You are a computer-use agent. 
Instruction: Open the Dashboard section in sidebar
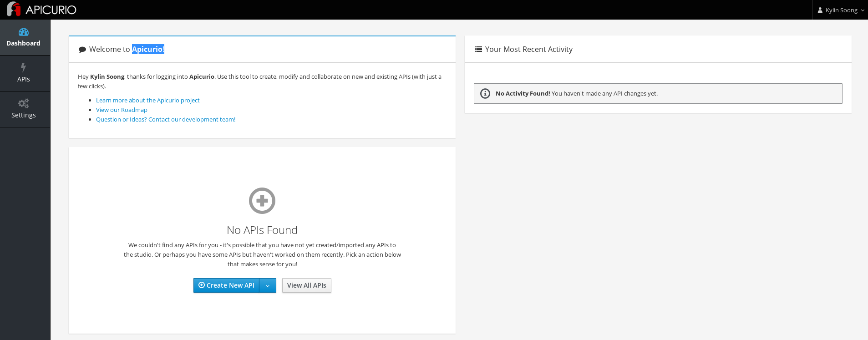click(x=25, y=37)
